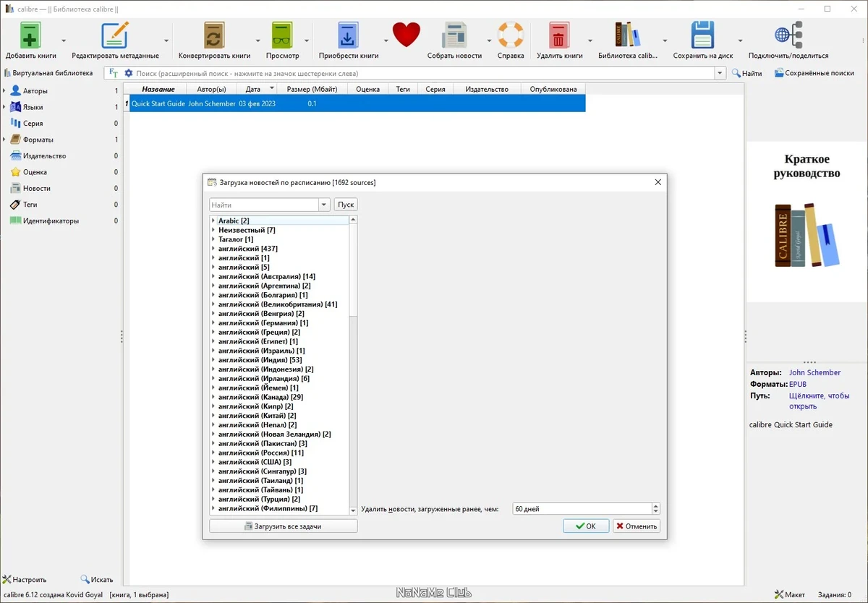868x603 pixels.
Task: Click the Save to disk icon
Action: pyautogui.click(x=702, y=35)
